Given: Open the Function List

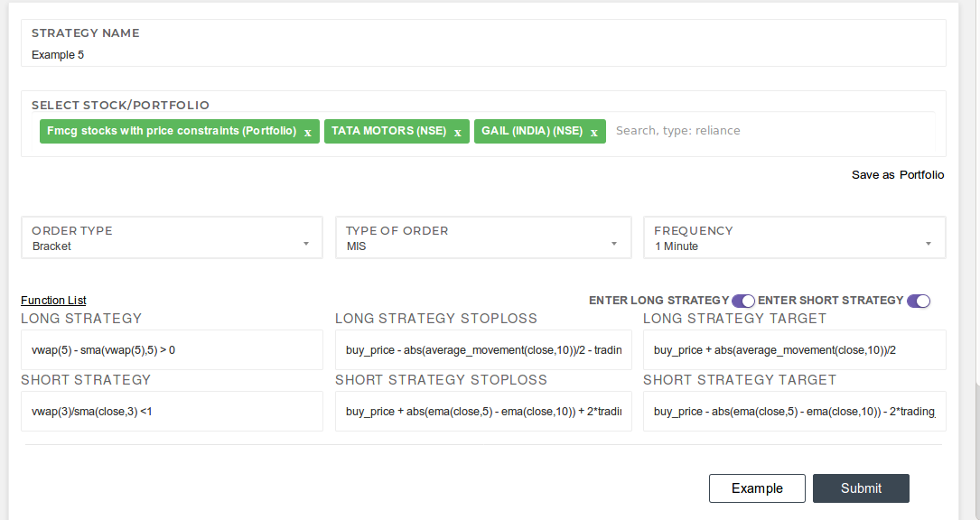Looking at the screenshot, I should pyautogui.click(x=53, y=300).
